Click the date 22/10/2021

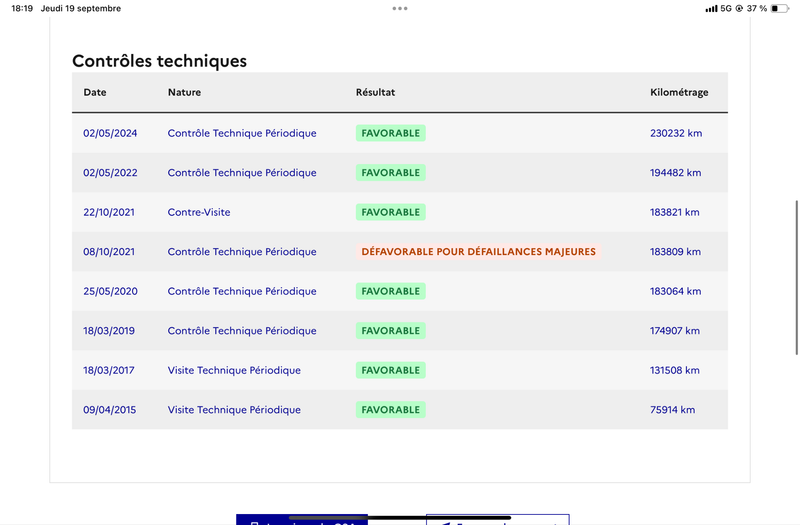(109, 212)
